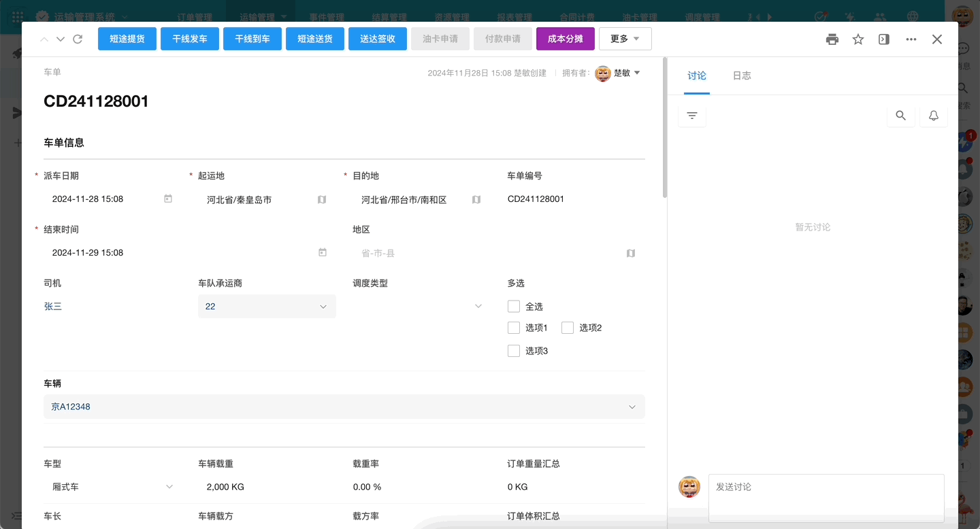Open calendar picker for 派车日期
Screen dimensions: 980x529
coord(168,199)
